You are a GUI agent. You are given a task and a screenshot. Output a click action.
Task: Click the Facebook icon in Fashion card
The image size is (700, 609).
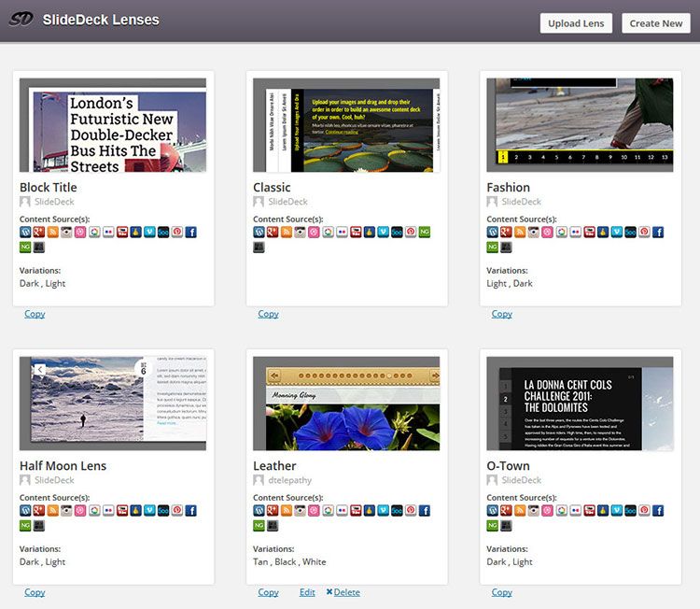[658, 232]
